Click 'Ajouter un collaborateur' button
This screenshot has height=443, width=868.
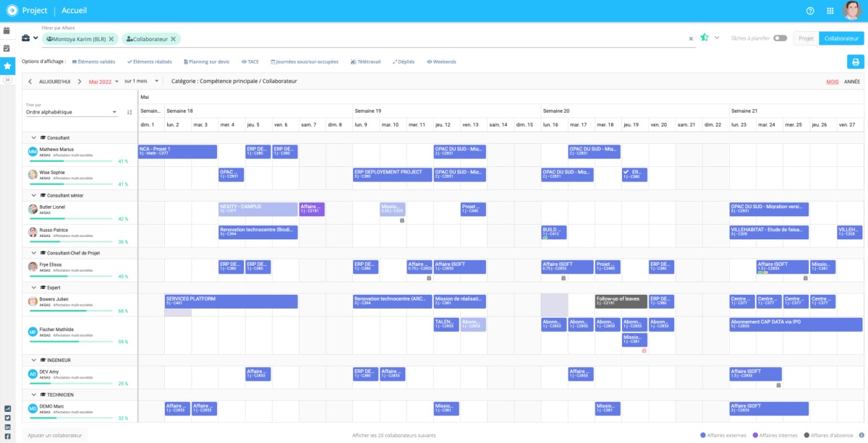55,436
